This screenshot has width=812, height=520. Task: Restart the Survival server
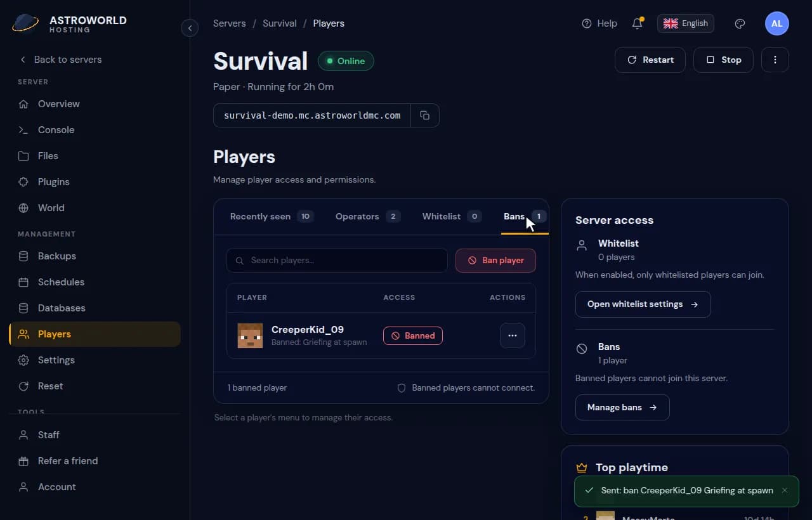pos(650,60)
